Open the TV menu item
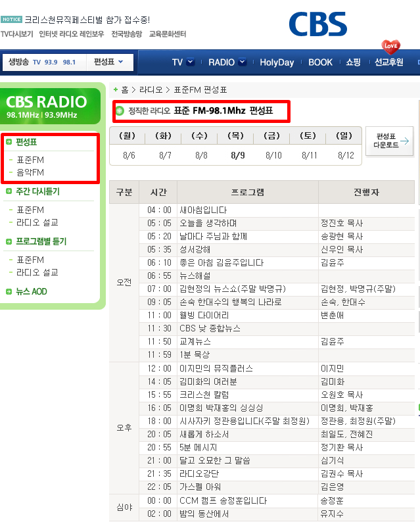The image size is (420, 528). coord(177,62)
